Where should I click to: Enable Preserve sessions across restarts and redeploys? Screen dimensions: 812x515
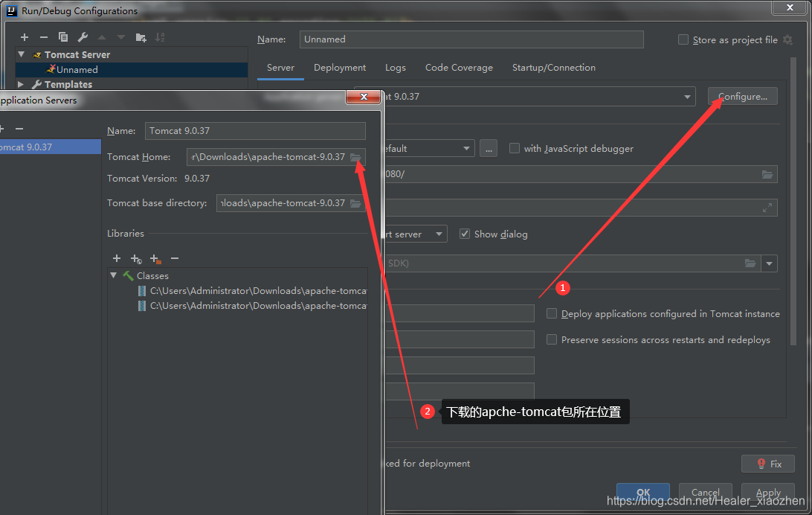tap(552, 339)
